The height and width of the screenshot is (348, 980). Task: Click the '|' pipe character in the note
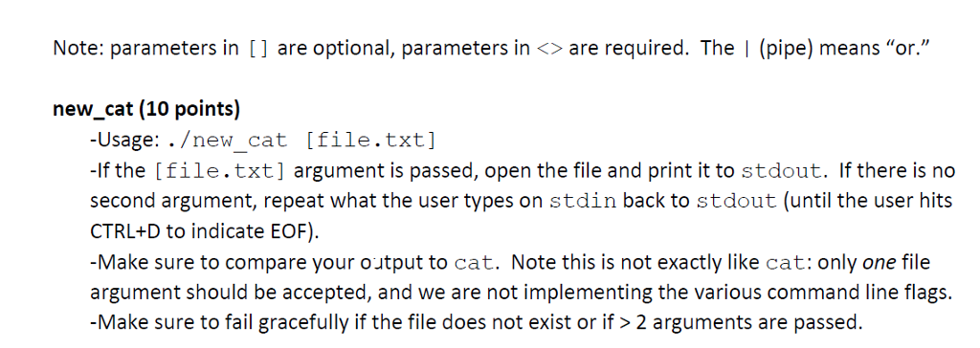tap(746, 49)
